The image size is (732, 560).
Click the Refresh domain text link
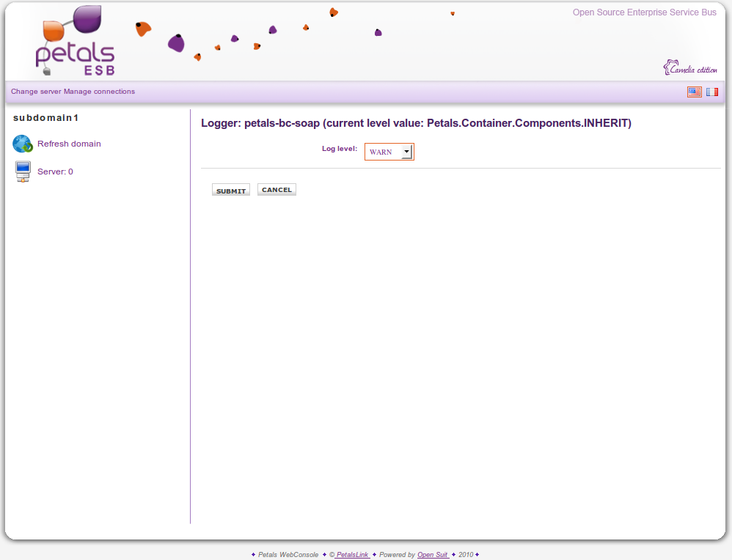(69, 144)
